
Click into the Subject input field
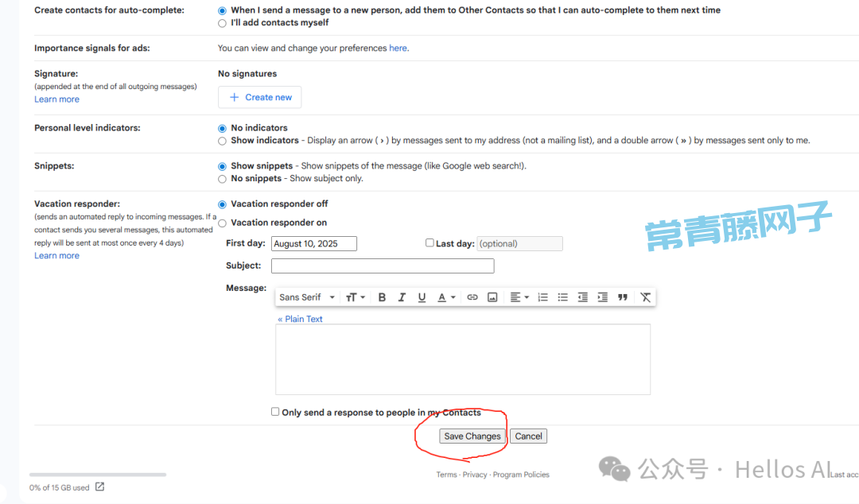[383, 266]
